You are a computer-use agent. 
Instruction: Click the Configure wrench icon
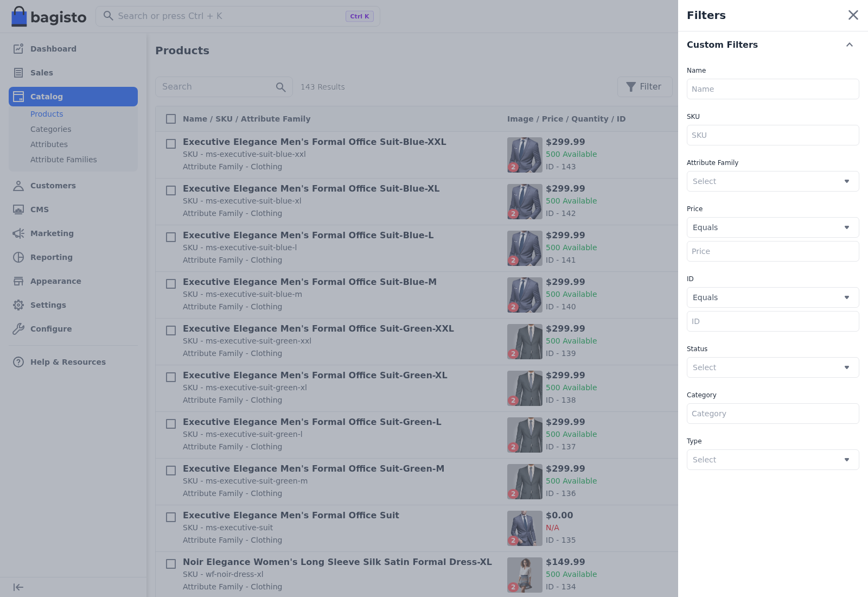18,329
